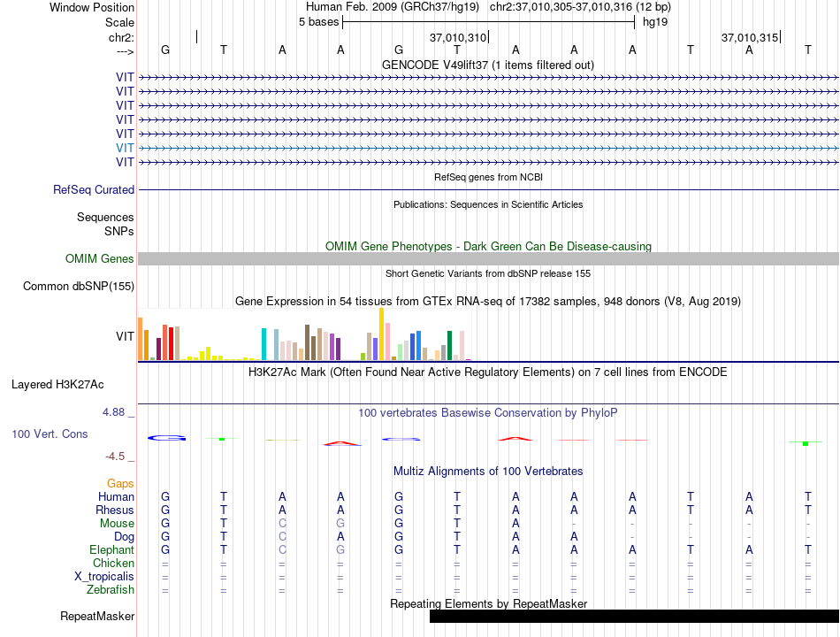Viewport: 840px width, 637px height.
Task: Click the tallest yellow GTEx expression bar
Action: point(381,334)
